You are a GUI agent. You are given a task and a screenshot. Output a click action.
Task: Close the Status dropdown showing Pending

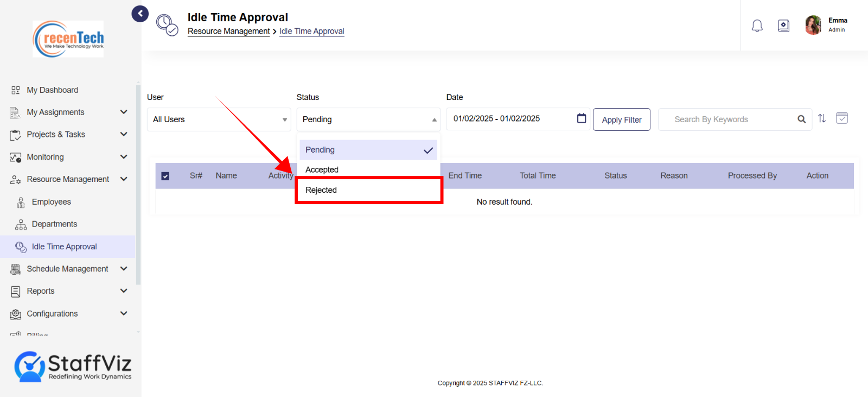click(x=368, y=119)
